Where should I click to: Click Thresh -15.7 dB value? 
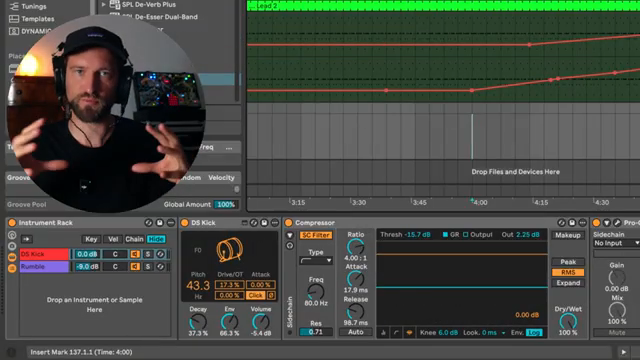[x=417, y=235]
